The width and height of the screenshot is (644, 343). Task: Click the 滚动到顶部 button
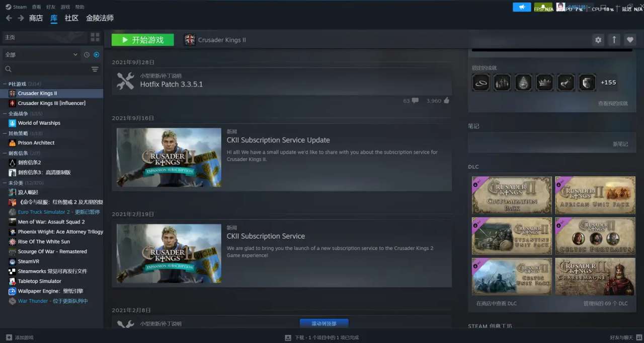coord(324,323)
